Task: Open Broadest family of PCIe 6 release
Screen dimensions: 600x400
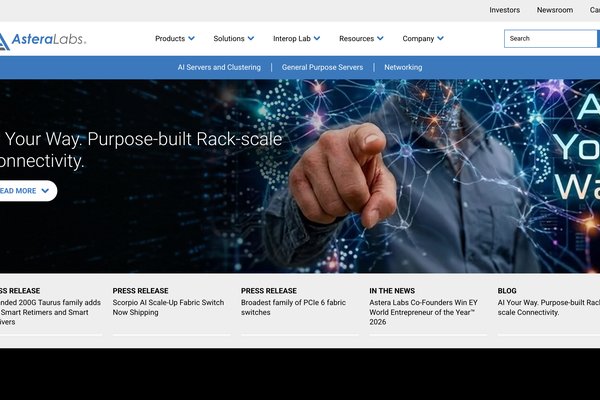Action: pos(293,307)
